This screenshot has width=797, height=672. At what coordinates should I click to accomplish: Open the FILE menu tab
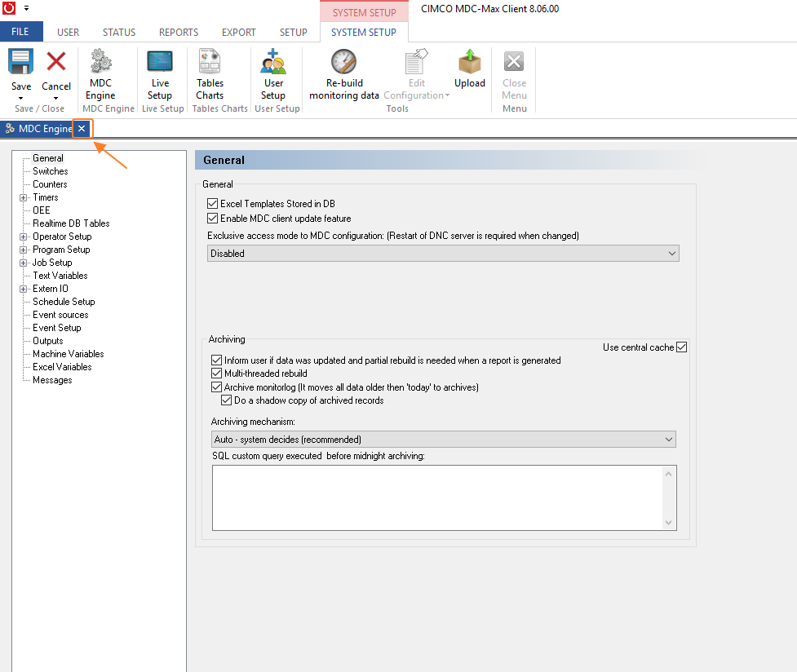[x=21, y=32]
